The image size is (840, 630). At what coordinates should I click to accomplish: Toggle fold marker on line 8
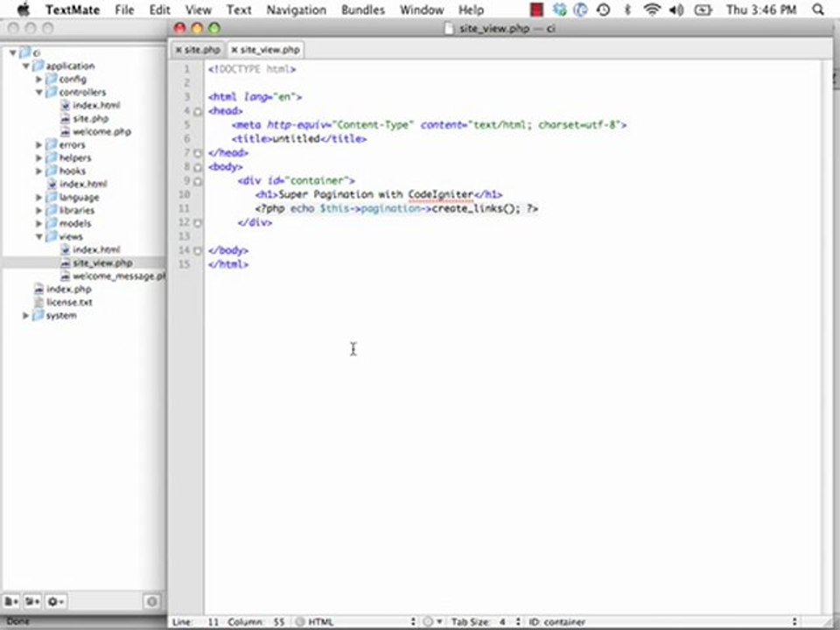coord(198,167)
